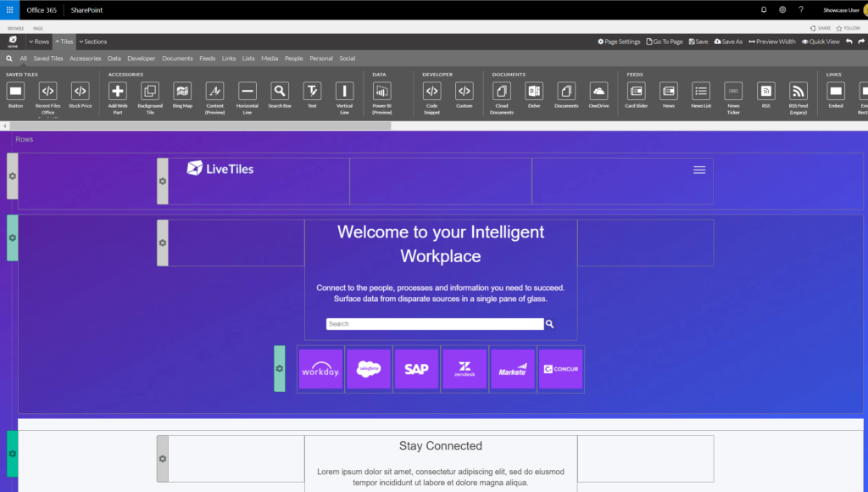Add a Bing Map tile
This screenshot has height=492, width=868.
tap(182, 92)
